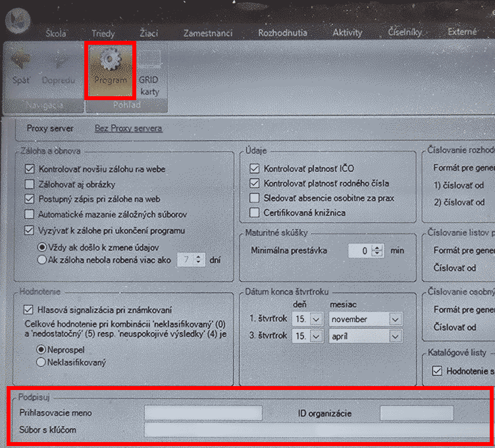Viewport: 495px width, 448px height.
Task: Select the Neklasifikovaný radio option
Action: [41, 362]
